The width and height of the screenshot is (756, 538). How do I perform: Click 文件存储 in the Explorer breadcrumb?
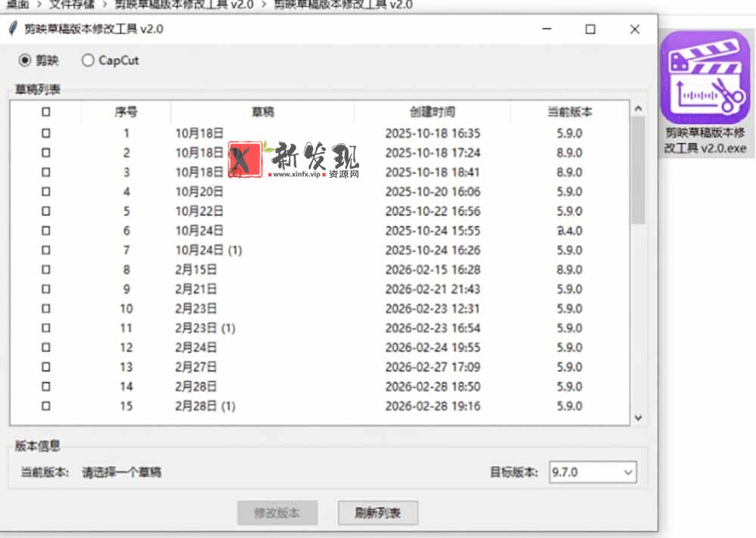[72, 5]
